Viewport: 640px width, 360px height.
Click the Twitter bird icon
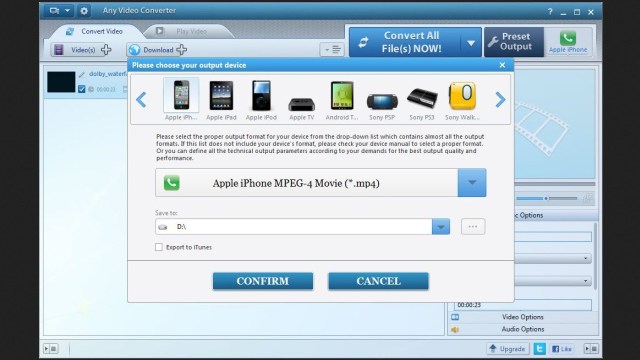click(540, 349)
